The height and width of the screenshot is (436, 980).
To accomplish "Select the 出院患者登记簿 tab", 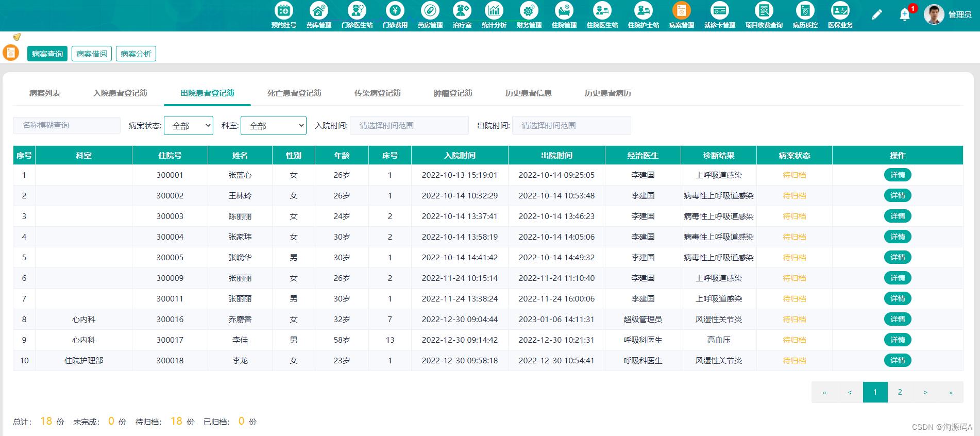I will (207, 93).
